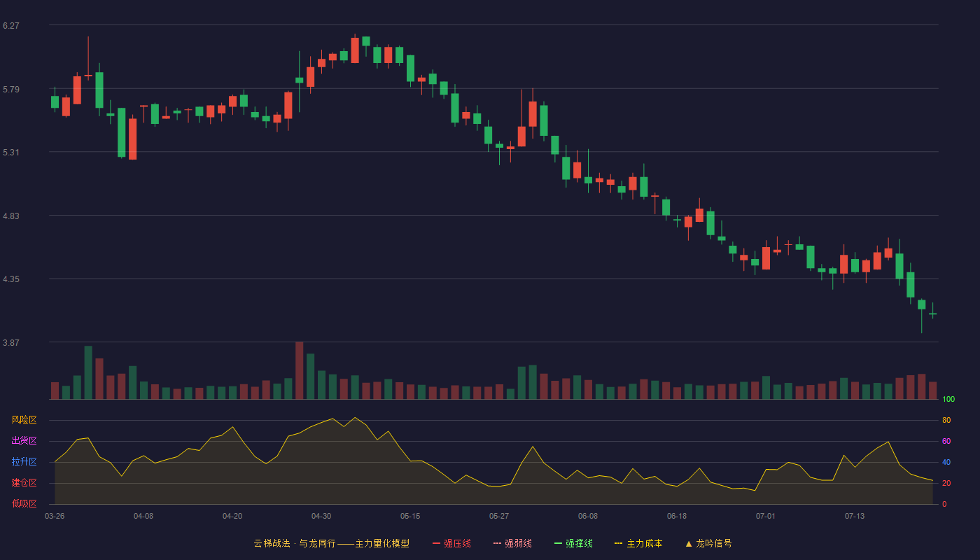Click the 出货区 zone label

click(24, 441)
